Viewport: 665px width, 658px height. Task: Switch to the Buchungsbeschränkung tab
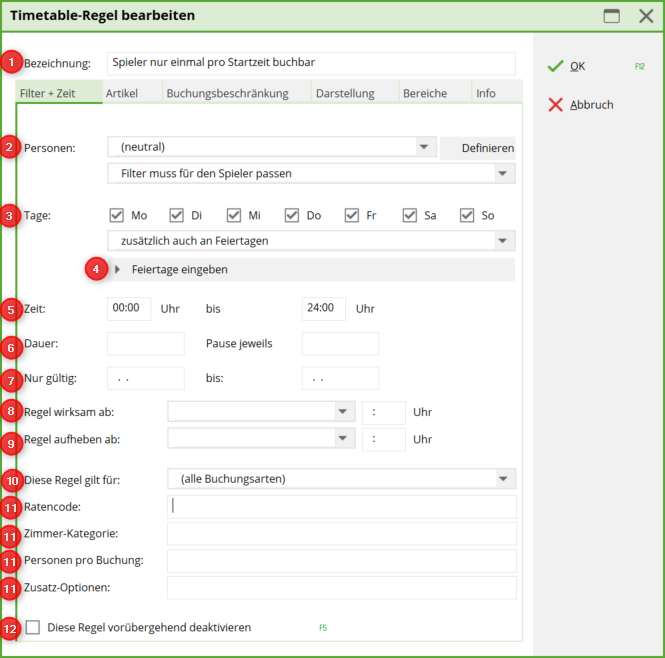(x=227, y=93)
